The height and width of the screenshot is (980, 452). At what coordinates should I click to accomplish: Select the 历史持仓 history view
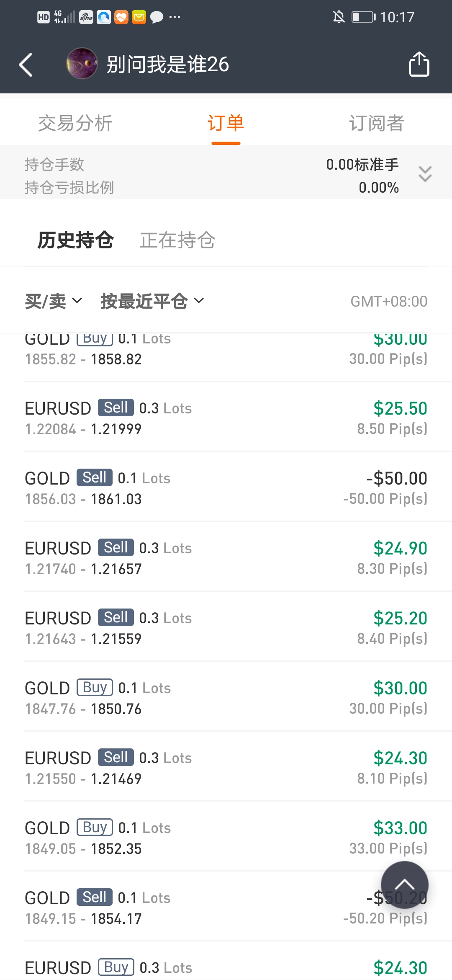75,240
